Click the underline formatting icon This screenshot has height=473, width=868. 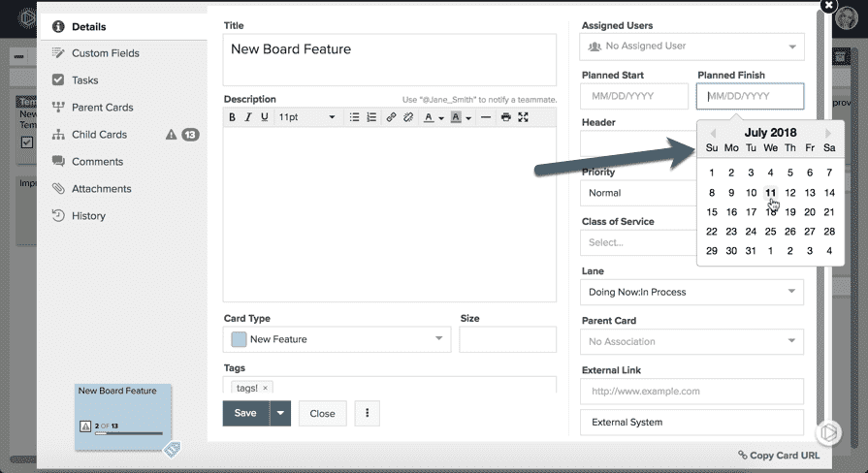(x=265, y=117)
